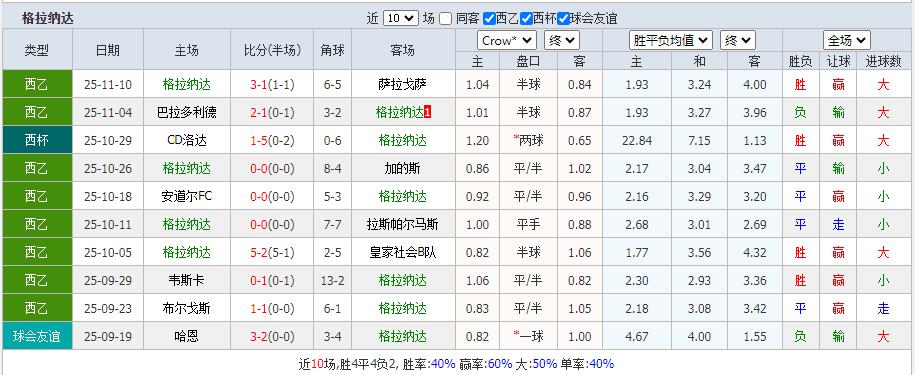This screenshot has width=915, height=375.
Task: Click the 拉斯帕尔马斯 away team name
Action: pos(403,225)
